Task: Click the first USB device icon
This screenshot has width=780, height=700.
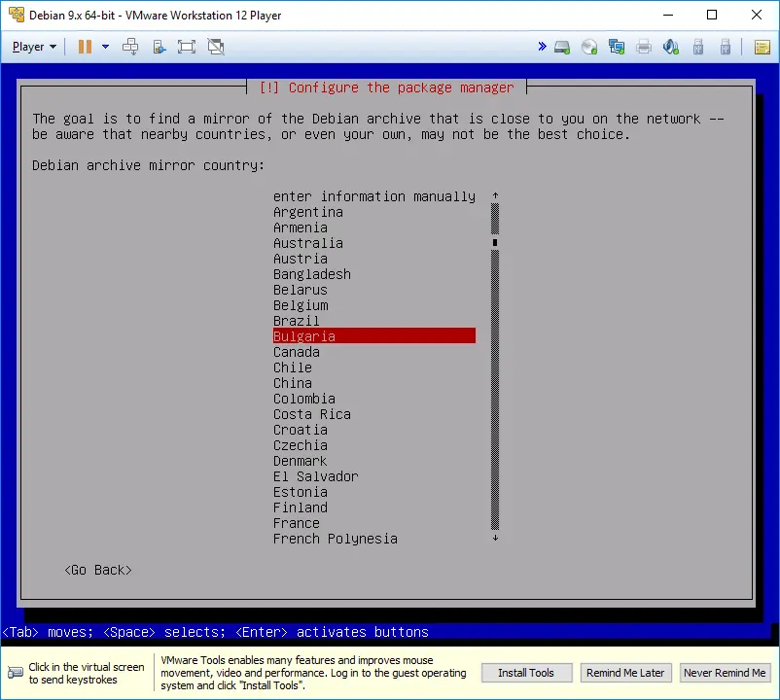Action: 698,48
